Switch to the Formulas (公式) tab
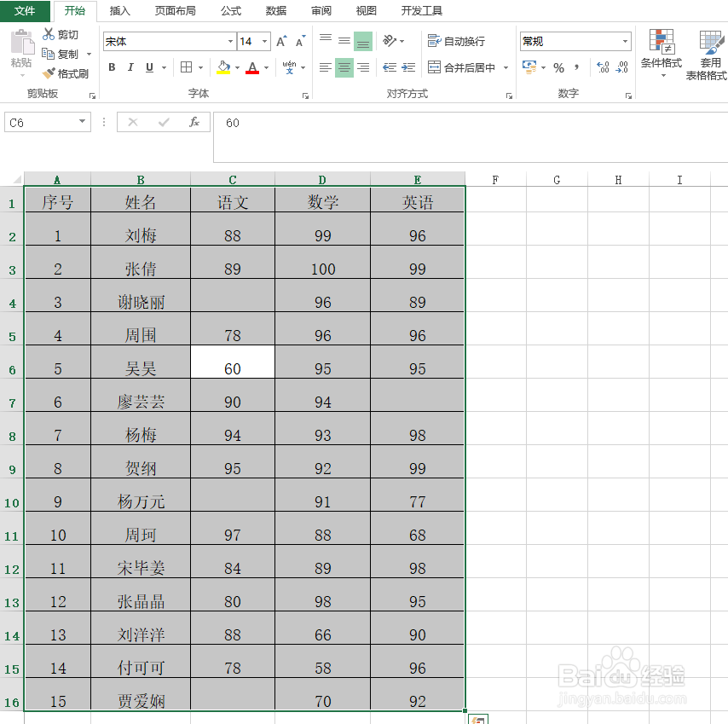 [x=231, y=11]
